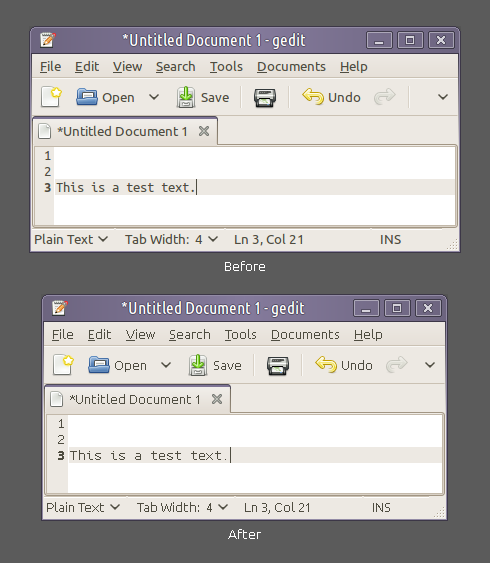This screenshot has height=563, width=490.
Task: Close the document tab in After window
Action: click(x=217, y=399)
